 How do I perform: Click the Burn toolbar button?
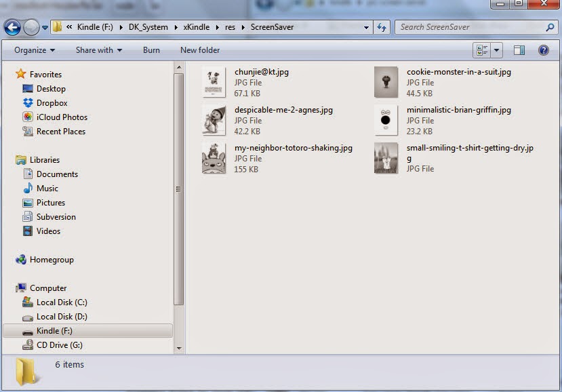[x=151, y=50]
